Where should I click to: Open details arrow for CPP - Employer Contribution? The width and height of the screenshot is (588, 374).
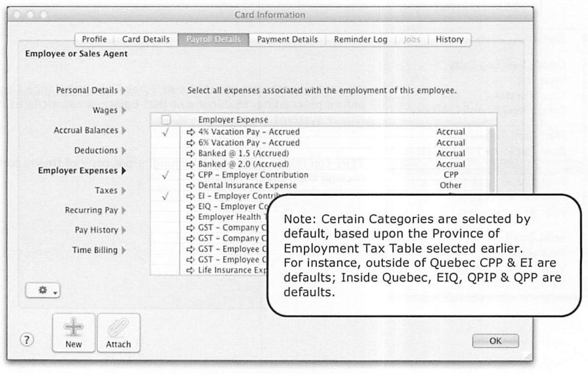(x=191, y=175)
